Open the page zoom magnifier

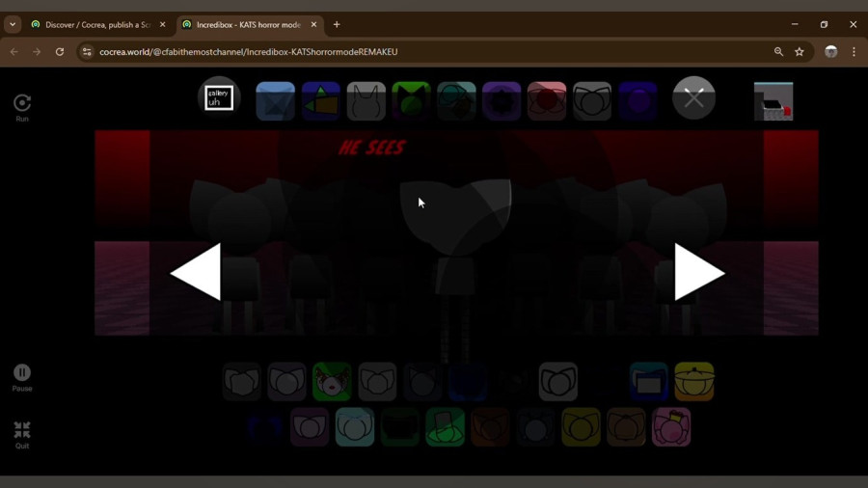pyautogui.click(x=779, y=51)
